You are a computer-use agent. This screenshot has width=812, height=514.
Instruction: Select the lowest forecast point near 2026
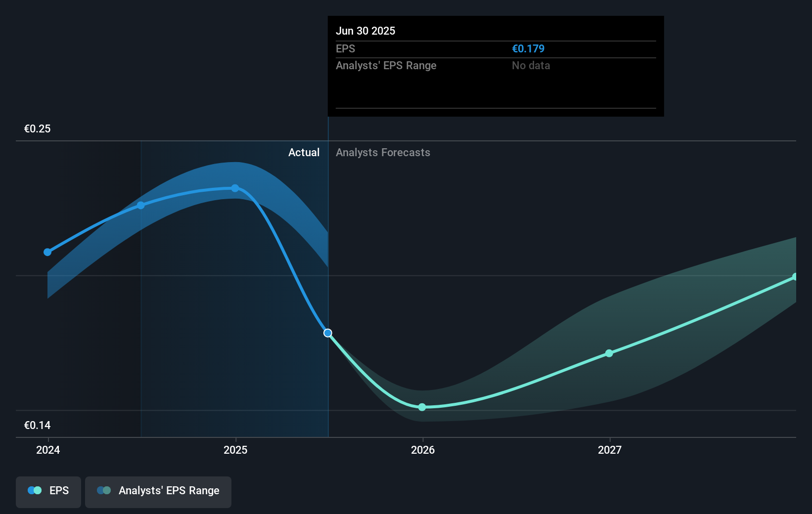click(422, 407)
